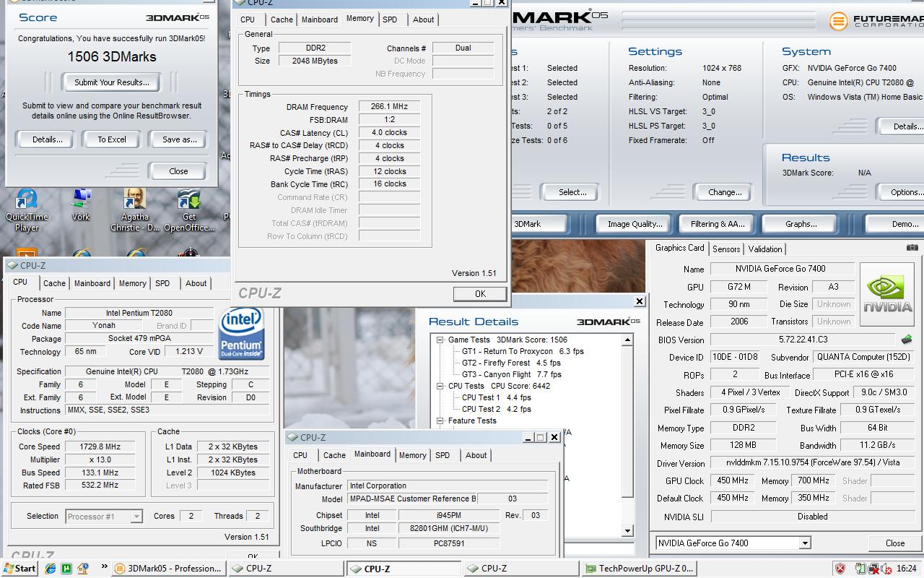The height and width of the screenshot is (578, 924).
Task: Click the Close button in GPU-Z
Action: point(895,543)
